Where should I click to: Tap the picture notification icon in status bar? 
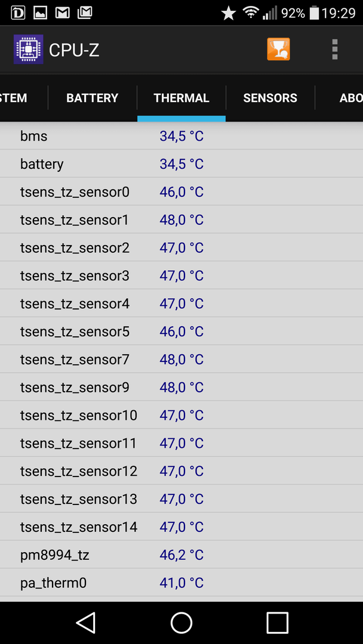click(40, 13)
